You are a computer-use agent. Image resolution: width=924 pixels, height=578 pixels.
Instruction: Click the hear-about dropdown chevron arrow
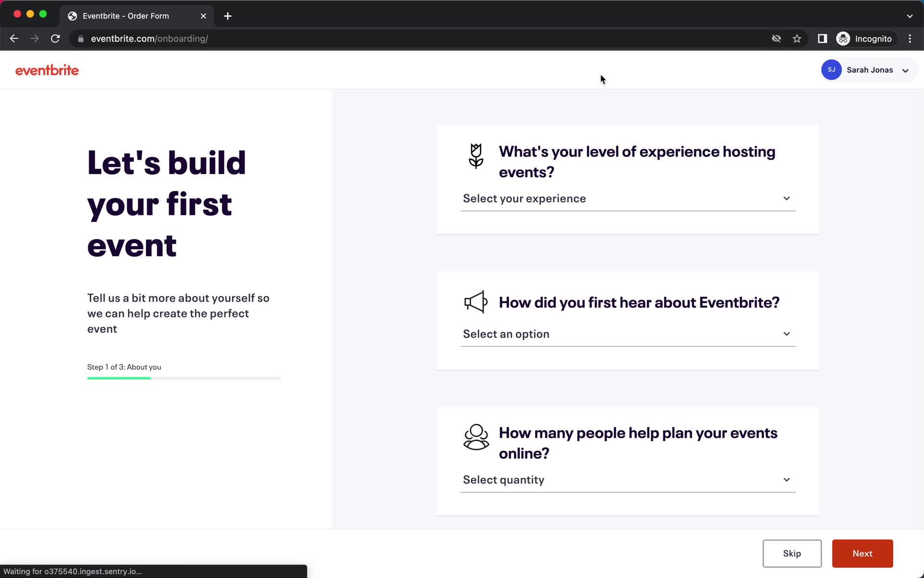(x=786, y=334)
